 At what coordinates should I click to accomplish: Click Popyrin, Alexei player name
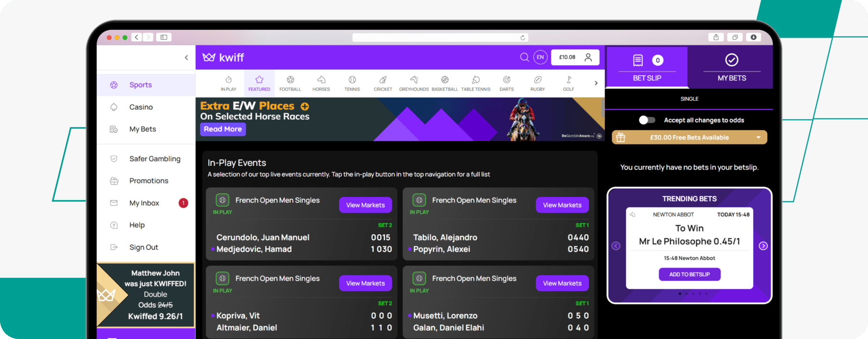point(442,249)
